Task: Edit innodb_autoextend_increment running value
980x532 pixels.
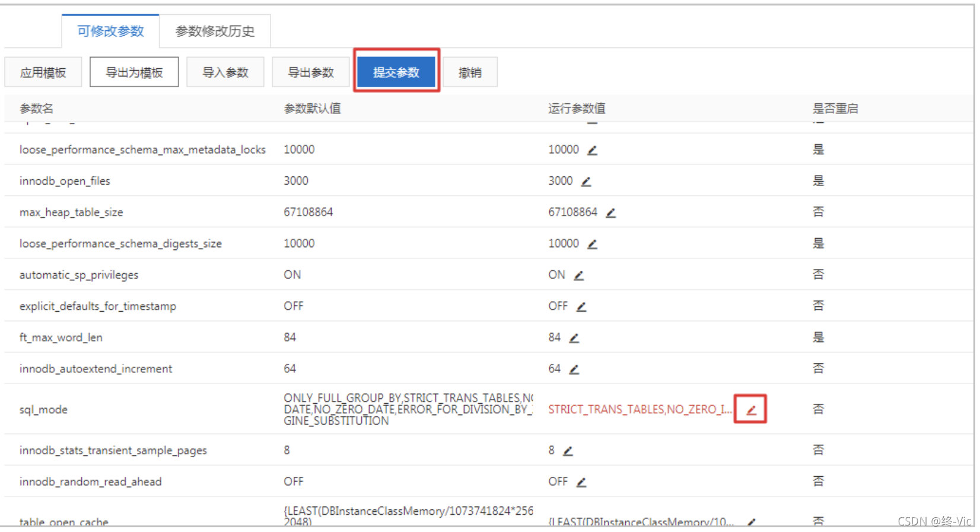Action: 574,370
